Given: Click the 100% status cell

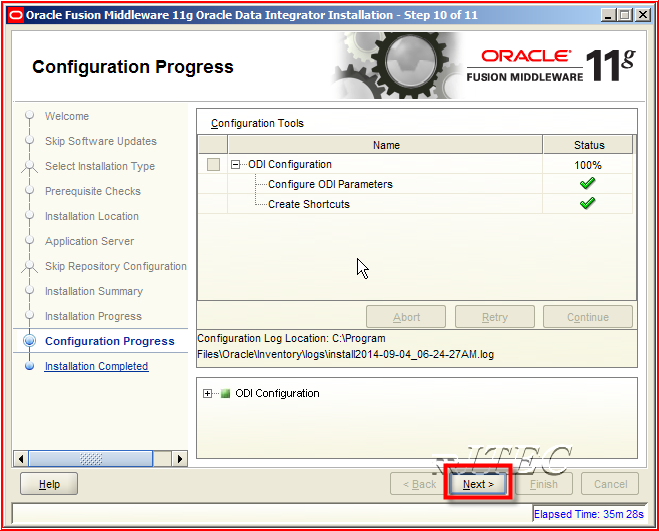Looking at the screenshot, I should click(x=588, y=165).
